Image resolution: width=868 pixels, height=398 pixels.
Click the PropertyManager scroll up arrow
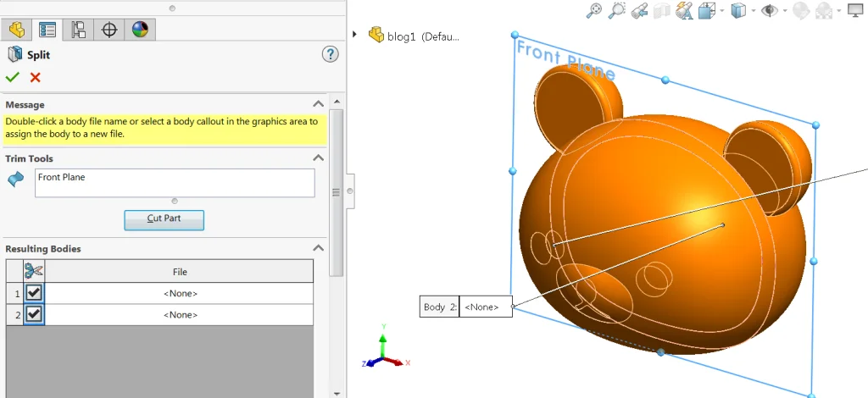pyautogui.click(x=337, y=101)
